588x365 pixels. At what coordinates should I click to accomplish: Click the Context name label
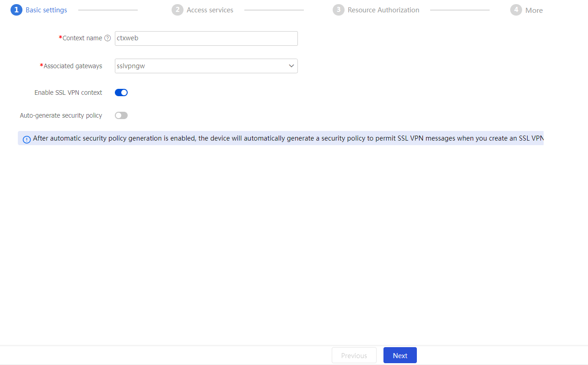tap(82, 38)
